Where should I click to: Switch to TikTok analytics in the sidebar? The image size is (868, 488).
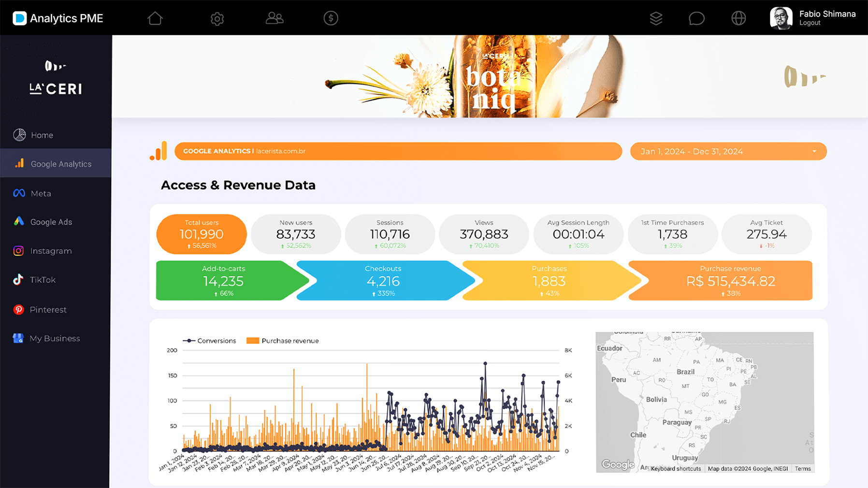point(43,280)
